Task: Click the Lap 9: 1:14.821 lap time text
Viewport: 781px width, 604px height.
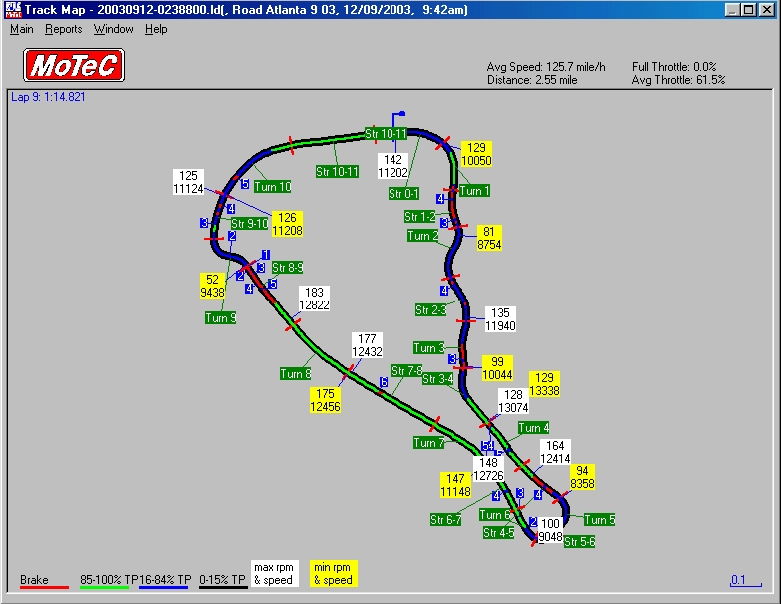Action: pyautogui.click(x=48, y=97)
